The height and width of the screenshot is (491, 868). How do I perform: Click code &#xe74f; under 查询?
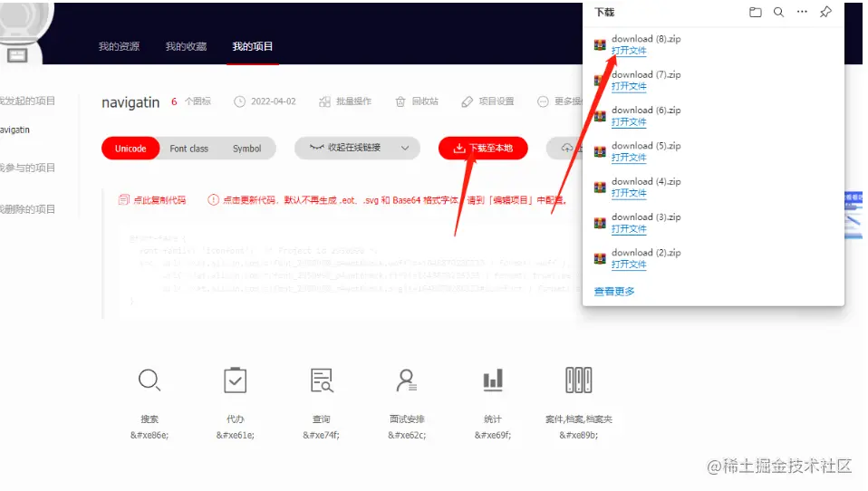pyautogui.click(x=321, y=435)
